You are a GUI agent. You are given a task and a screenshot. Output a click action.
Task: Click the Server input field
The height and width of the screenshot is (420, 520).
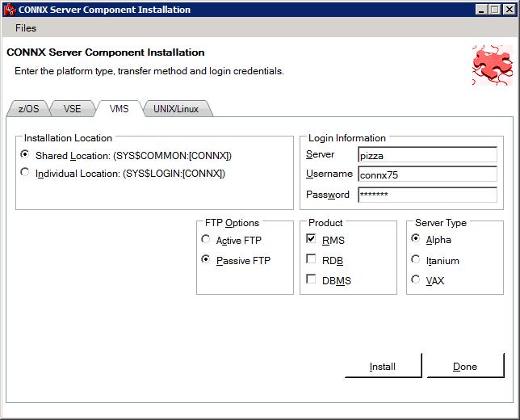click(427, 154)
